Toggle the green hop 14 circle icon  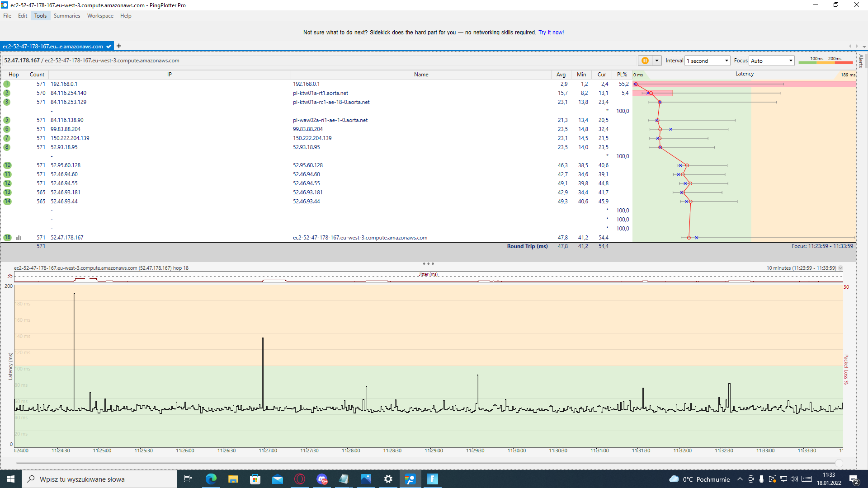(7, 202)
